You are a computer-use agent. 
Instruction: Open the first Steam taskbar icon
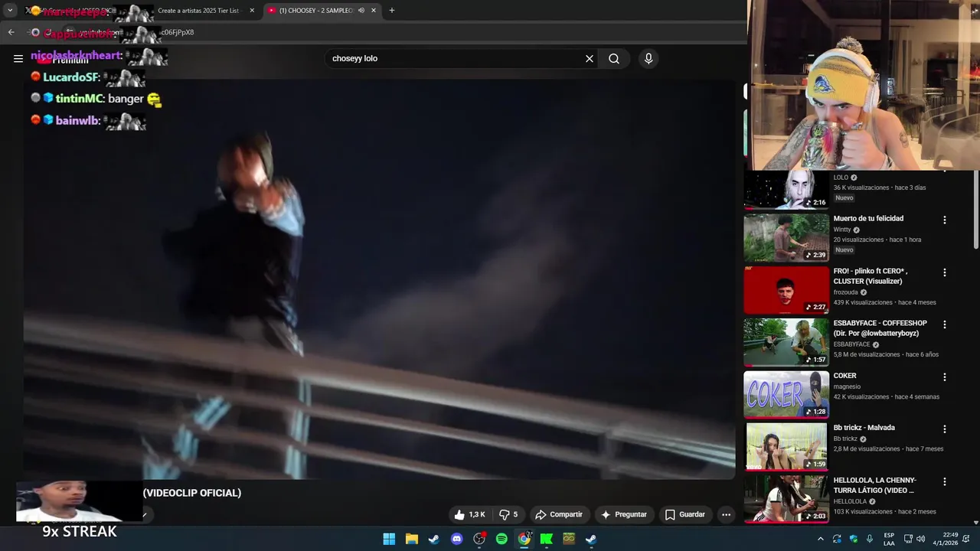point(434,539)
